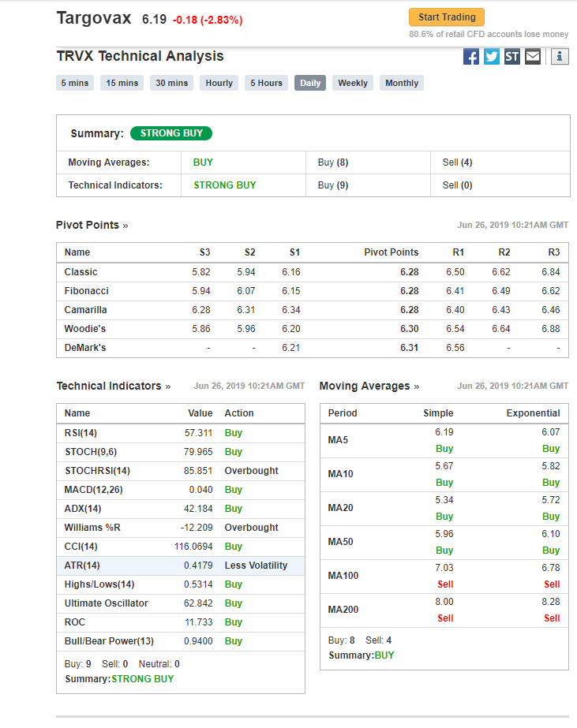Click the email envelope share icon

point(533,57)
